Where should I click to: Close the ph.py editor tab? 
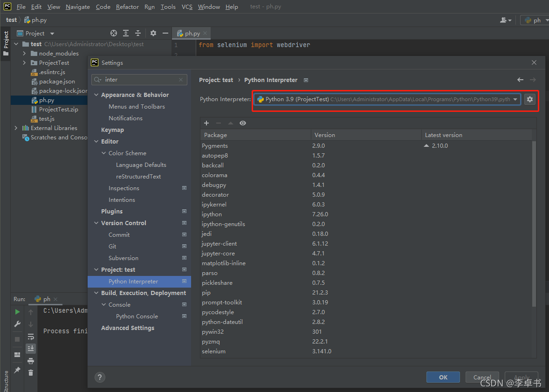coord(205,33)
